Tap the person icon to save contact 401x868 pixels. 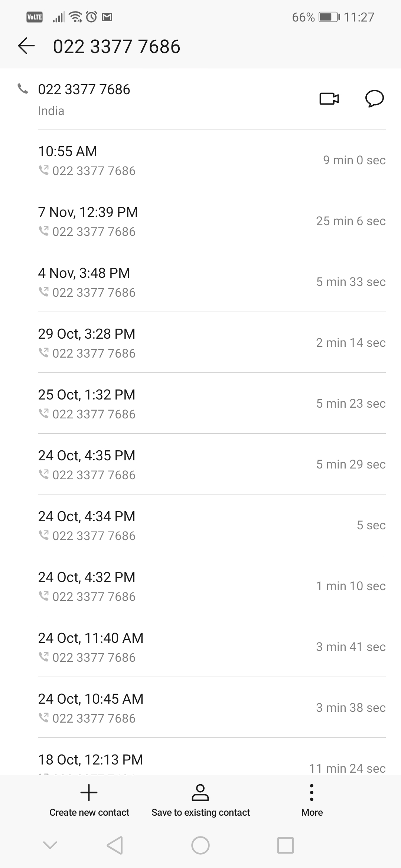click(x=200, y=793)
